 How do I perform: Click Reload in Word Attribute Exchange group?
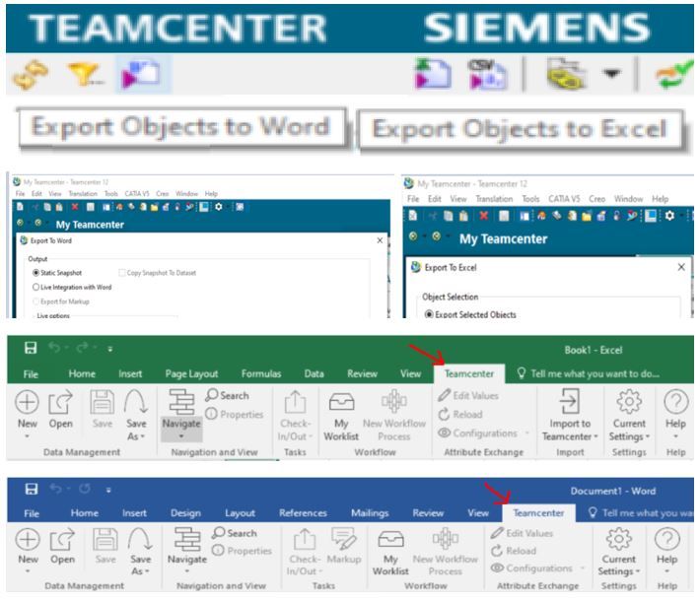pos(514,551)
